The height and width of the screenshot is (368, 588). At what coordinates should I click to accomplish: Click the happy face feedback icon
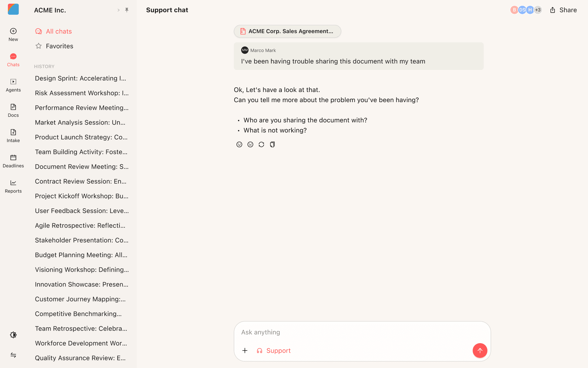point(239,144)
